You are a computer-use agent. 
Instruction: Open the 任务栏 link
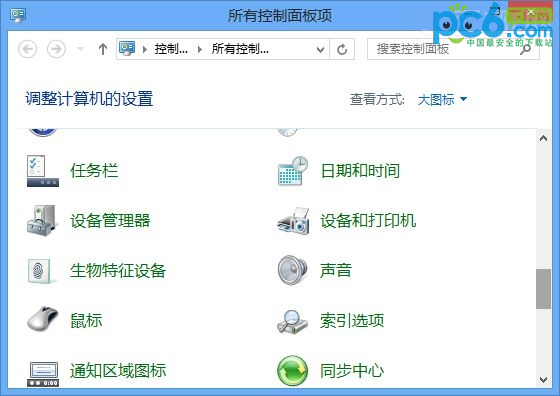[94, 170]
